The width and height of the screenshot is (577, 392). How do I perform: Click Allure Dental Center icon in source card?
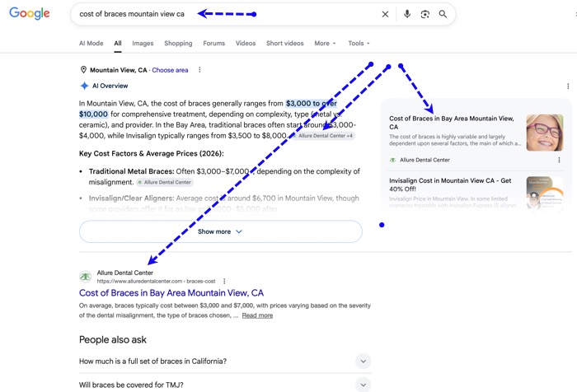pyautogui.click(x=392, y=160)
